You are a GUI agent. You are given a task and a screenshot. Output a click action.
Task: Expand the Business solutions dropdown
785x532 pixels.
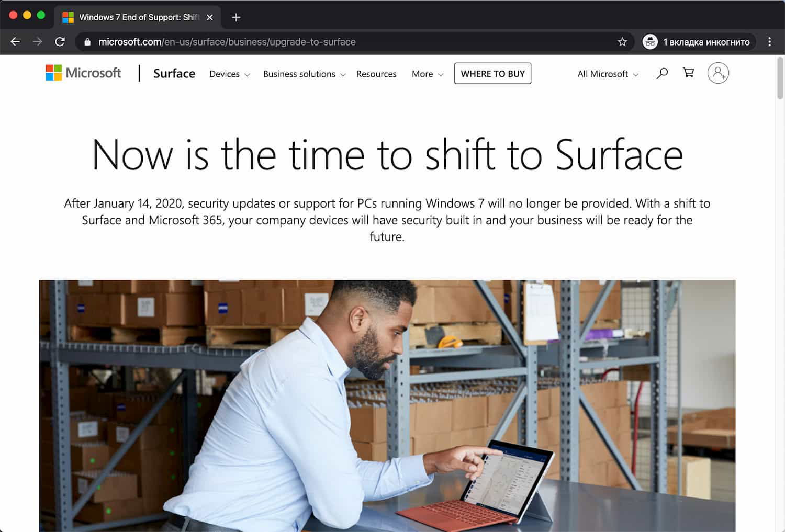pyautogui.click(x=305, y=74)
